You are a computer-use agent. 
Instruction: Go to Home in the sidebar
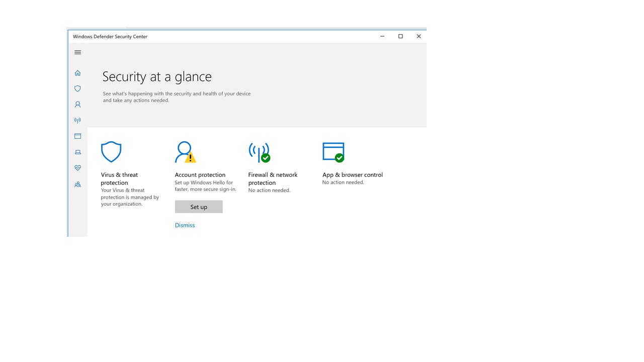coord(77,73)
